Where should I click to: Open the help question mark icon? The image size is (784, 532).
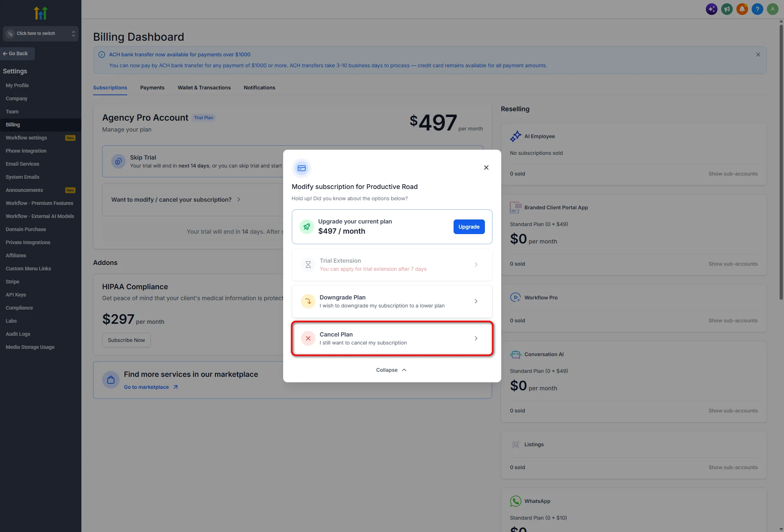pyautogui.click(x=757, y=9)
